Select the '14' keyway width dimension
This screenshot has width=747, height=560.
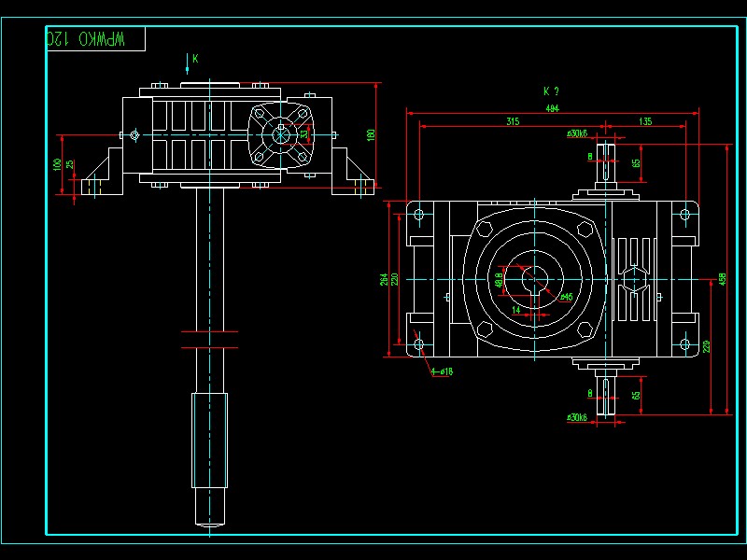click(x=516, y=310)
